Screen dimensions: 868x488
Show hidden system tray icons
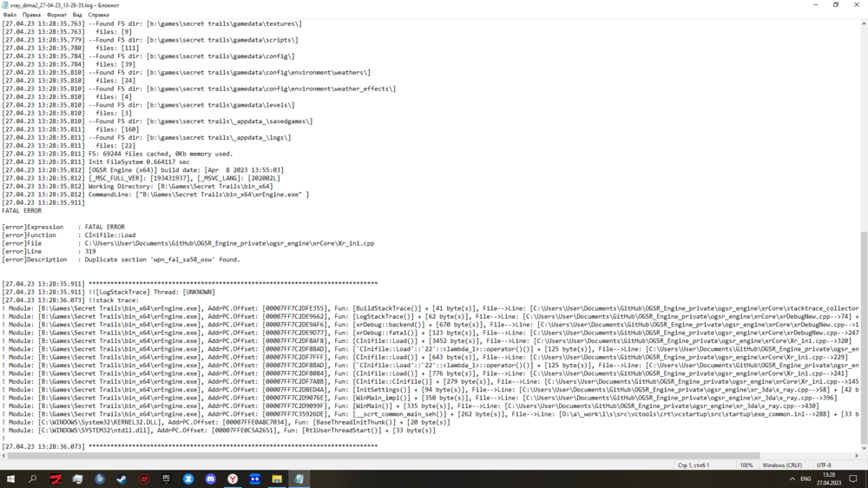792,479
